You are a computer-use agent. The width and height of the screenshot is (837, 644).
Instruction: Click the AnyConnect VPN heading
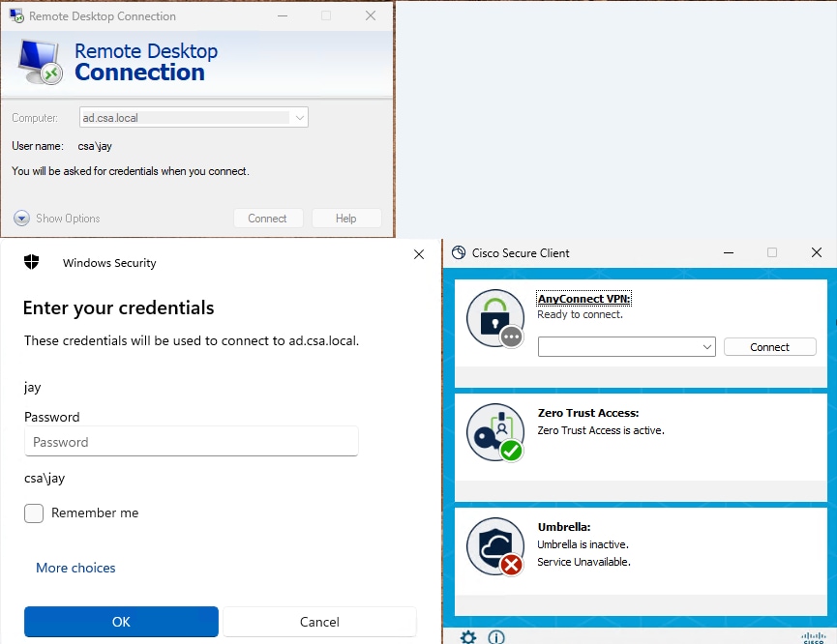click(x=584, y=299)
